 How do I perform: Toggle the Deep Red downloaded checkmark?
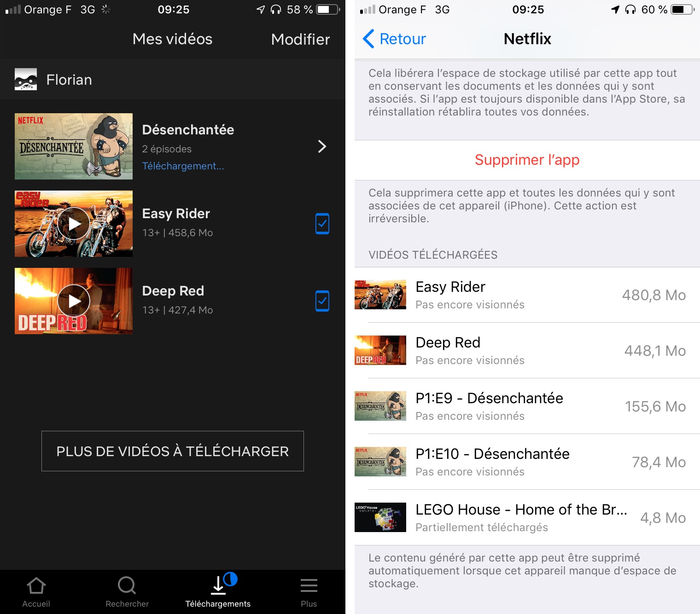tap(322, 301)
